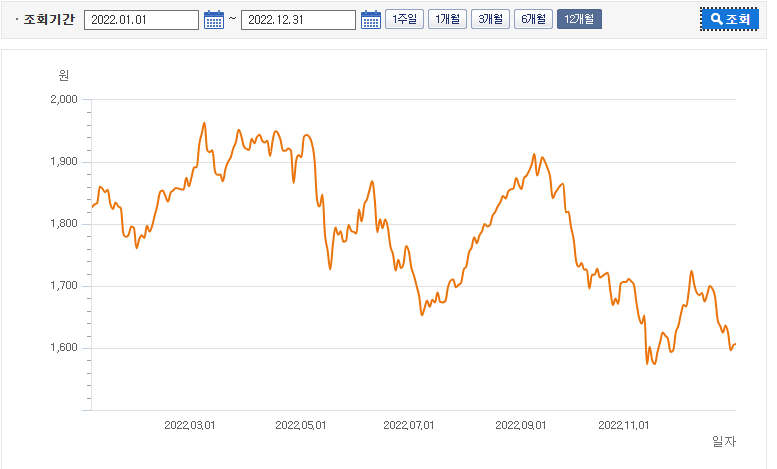Click the 2,000 y-axis label
The width and height of the screenshot is (777, 469).
tap(64, 99)
